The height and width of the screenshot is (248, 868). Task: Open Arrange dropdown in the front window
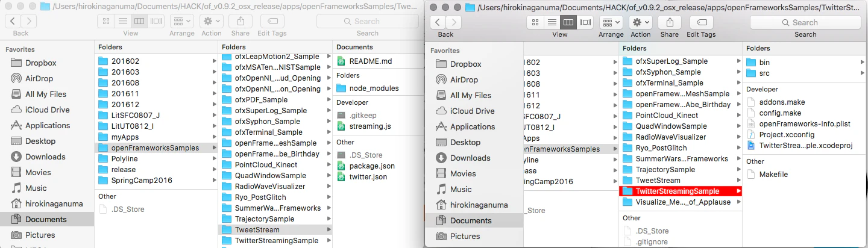coord(611,22)
